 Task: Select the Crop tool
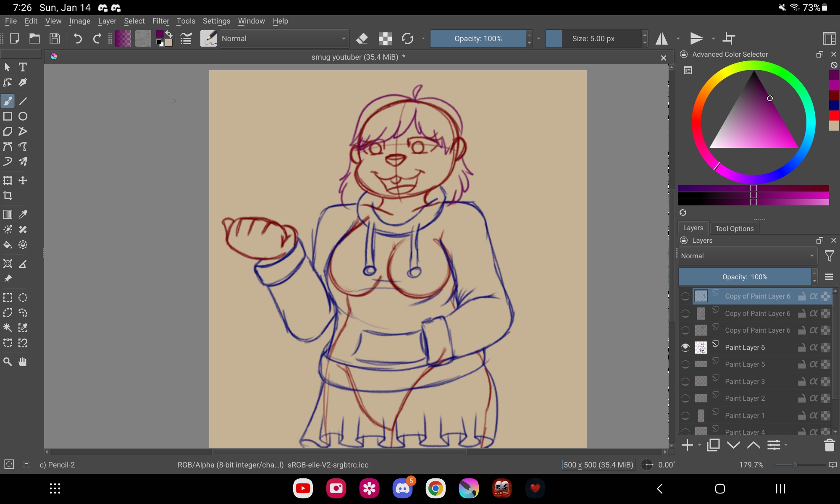click(8, 196)
